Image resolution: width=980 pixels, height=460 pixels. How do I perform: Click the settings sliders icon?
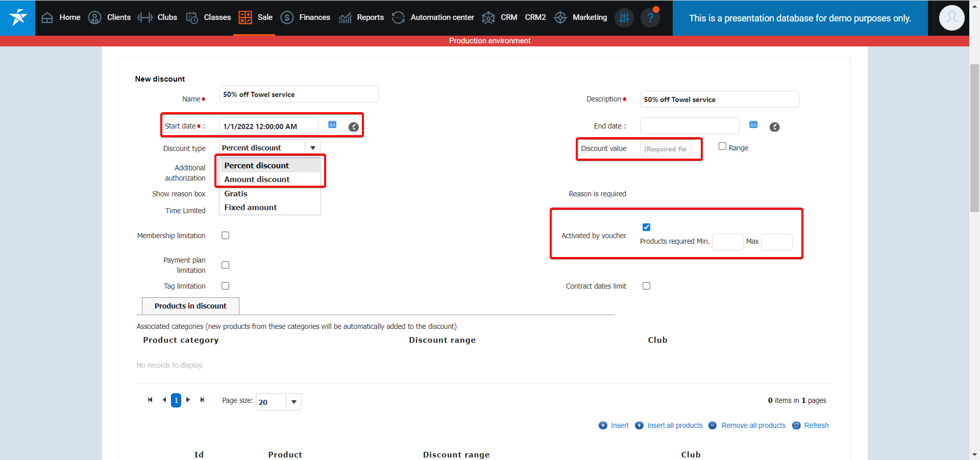tap(624, 18)
